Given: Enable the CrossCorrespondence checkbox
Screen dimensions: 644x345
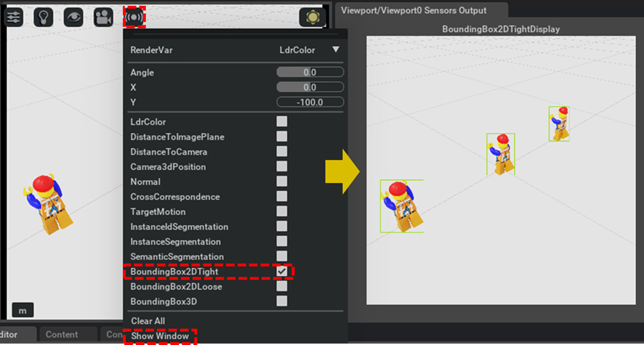Looking at the screenshot, I should [282, 197].
